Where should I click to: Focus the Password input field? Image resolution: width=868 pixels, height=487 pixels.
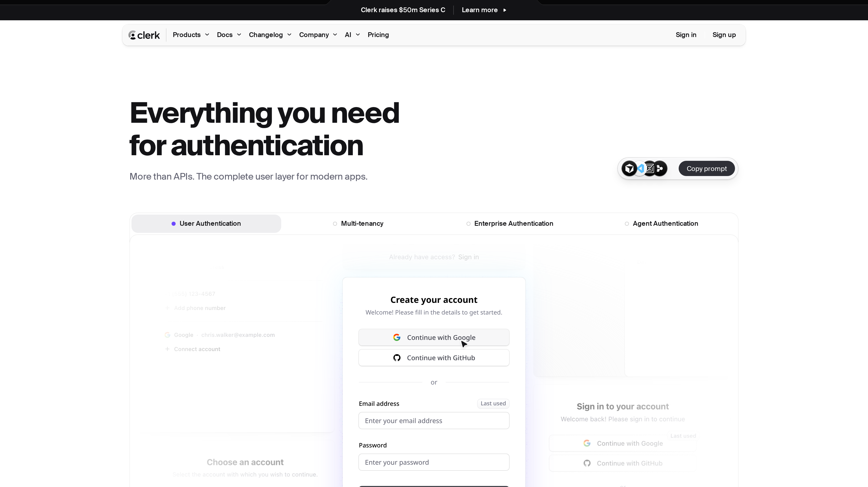434,462
